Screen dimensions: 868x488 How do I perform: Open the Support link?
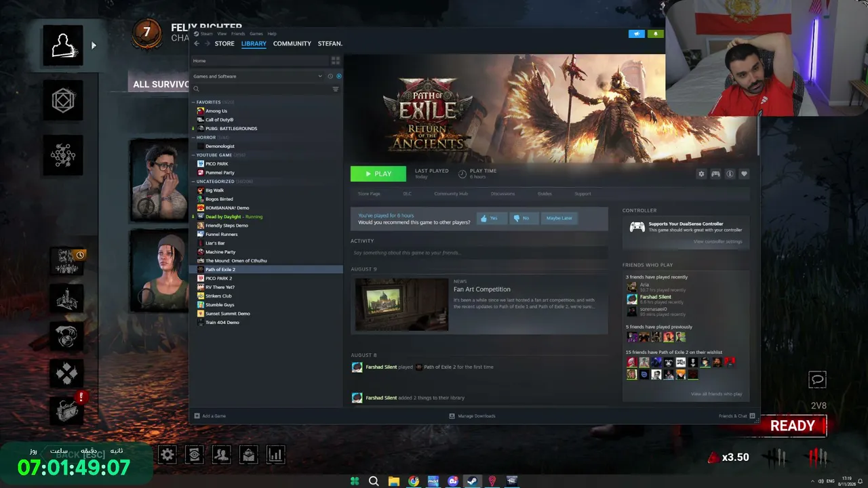583,194
